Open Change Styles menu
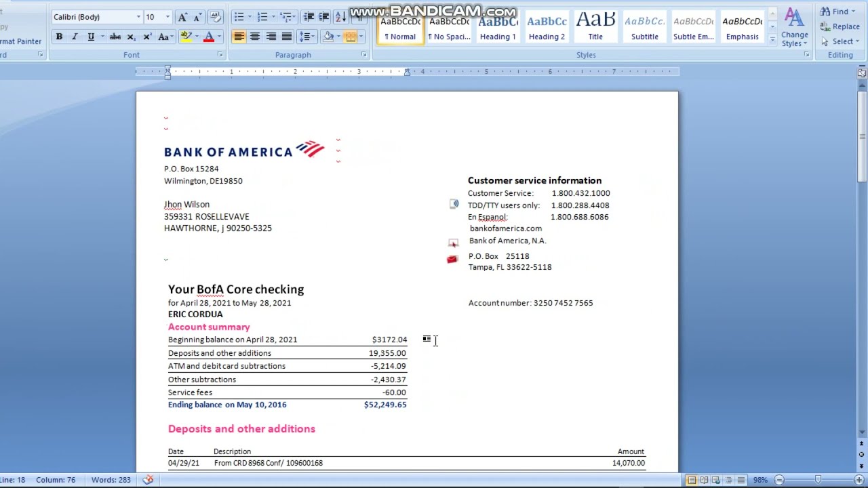The image size is (868, 488). [794, 27]
